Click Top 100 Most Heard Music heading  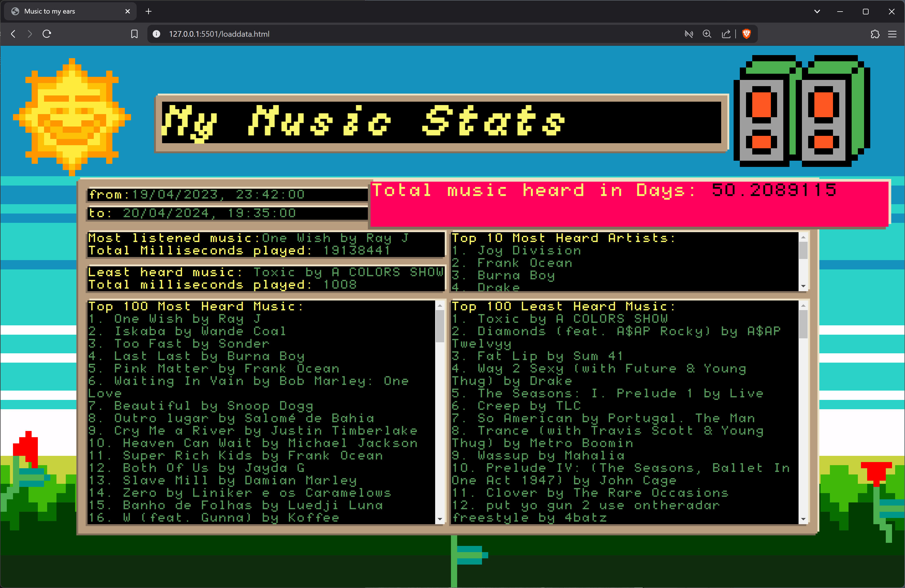click(196, 306)
